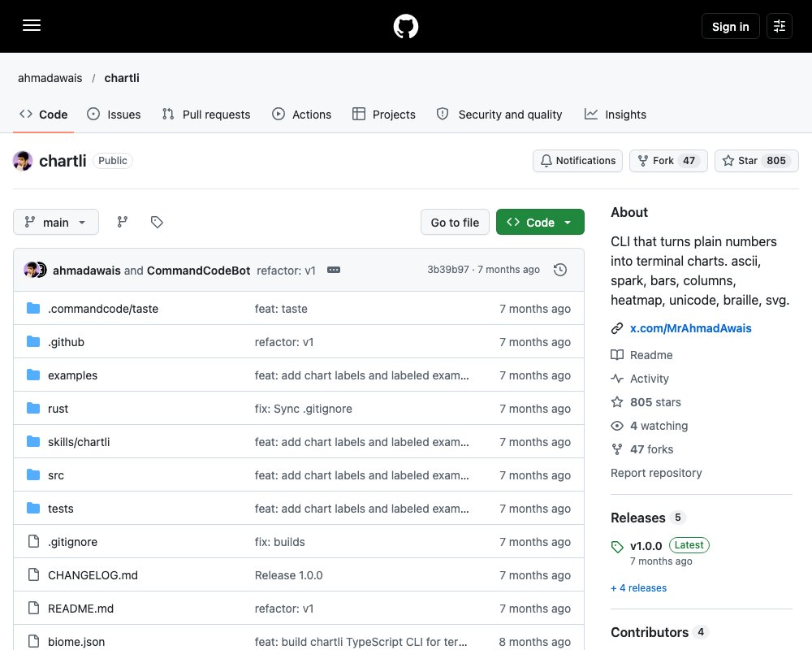The height and width of the screenshot is (650, 812).
Task: Open the .commandcode/taste folder
Action: tap(103, 309)
